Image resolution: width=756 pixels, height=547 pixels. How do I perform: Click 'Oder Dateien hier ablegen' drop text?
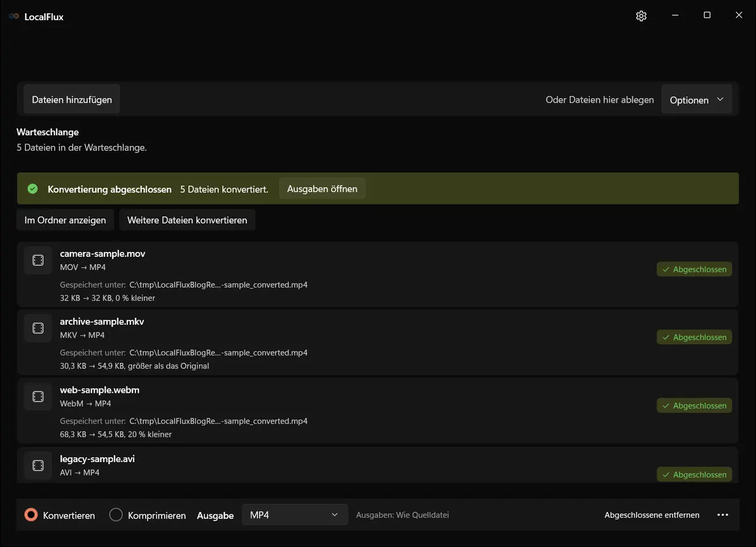tap(600, 100)
